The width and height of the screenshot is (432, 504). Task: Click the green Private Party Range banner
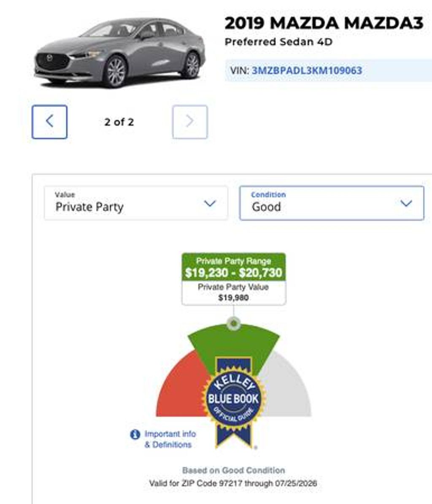(233, 267)
